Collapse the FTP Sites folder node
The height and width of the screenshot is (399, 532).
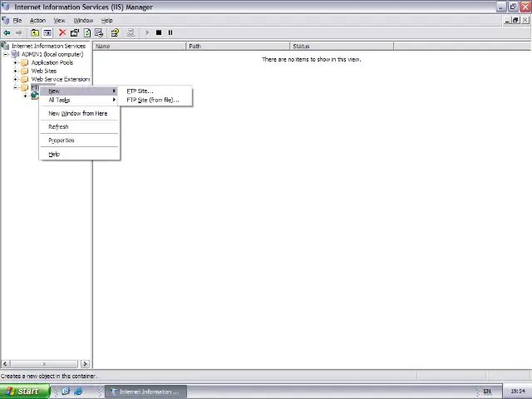click(15, 87)
